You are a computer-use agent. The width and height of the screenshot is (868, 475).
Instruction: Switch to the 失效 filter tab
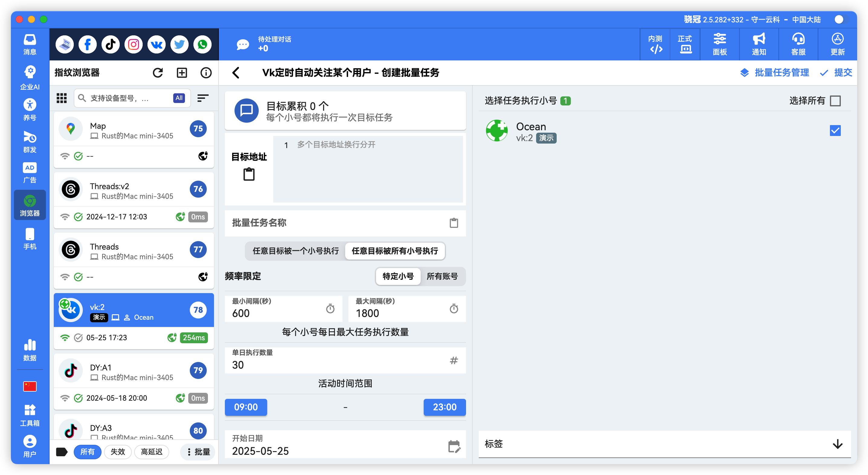pyautogui.click(x=118, y=452)
